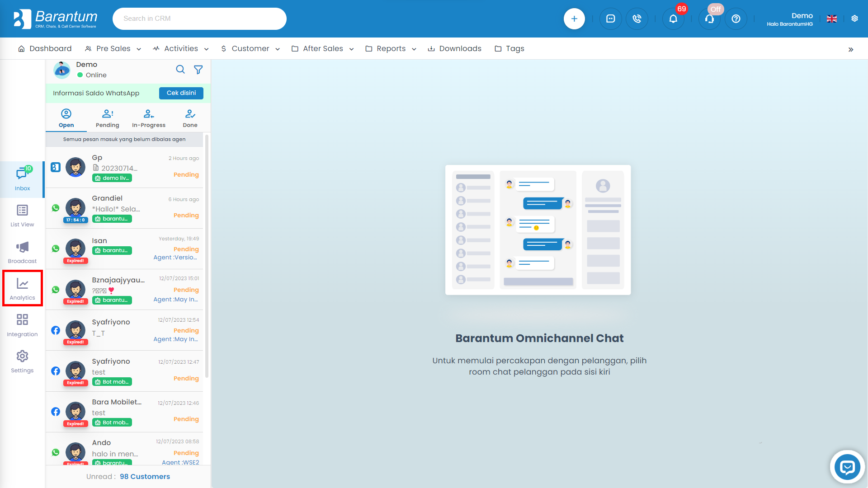Screen dimensions: 868x488
Task: Click Isan's WhatsApp channel icon
Action: tap(56, 249)
